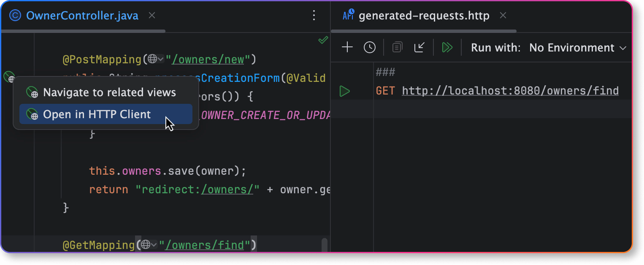Image resolution: width=644 pixels, height=265 pixels.
Task: Expand the globe dropdown beside /owners/find
Action: [x=149, y=245]
